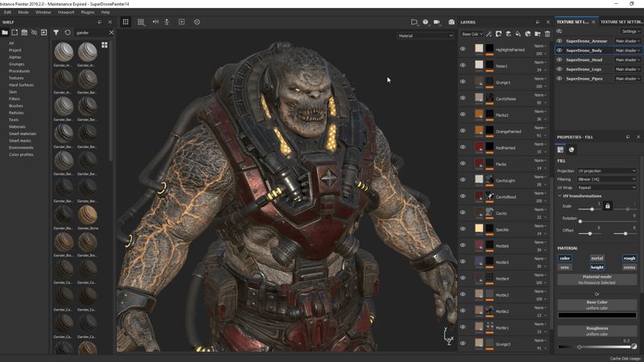Toggle the UV scale lock icon
This screenshot has width=644, height=362.
click(608, 206)
